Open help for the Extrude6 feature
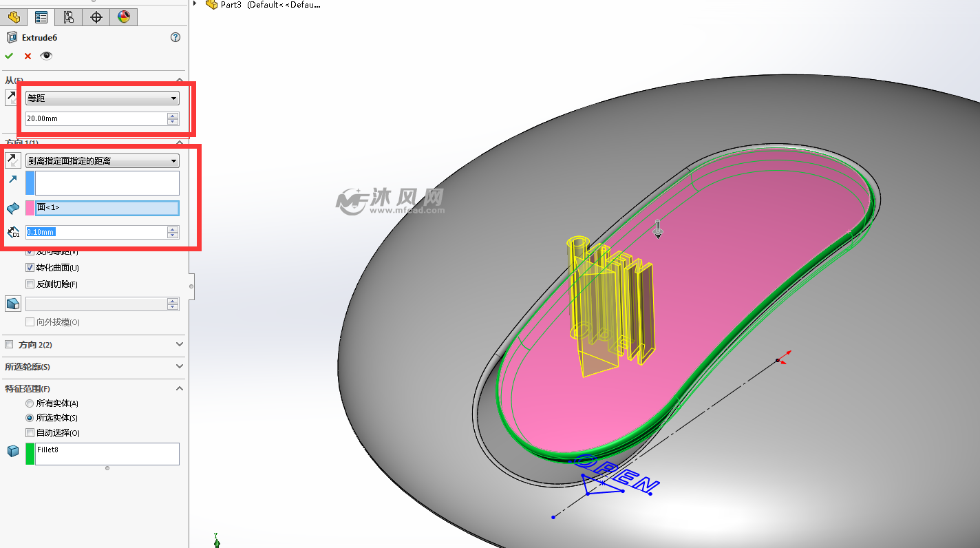 coord(175,38)
